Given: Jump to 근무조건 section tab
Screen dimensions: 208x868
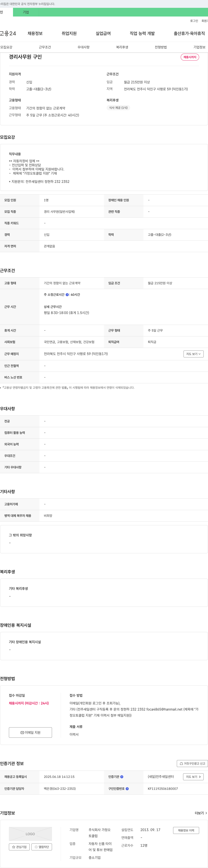Looking at the screenshot, I should (x=45, y=47).
